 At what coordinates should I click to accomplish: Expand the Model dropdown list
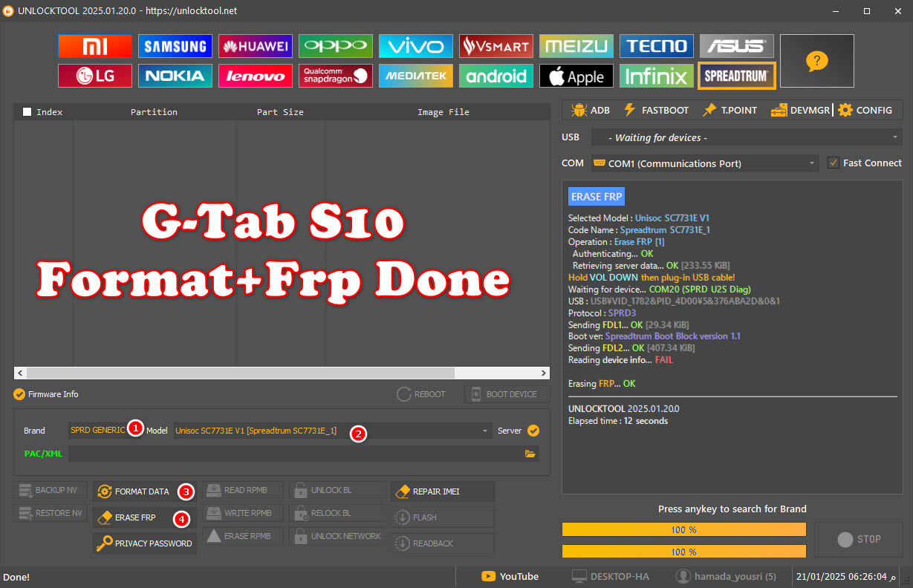tap(486, 431)
